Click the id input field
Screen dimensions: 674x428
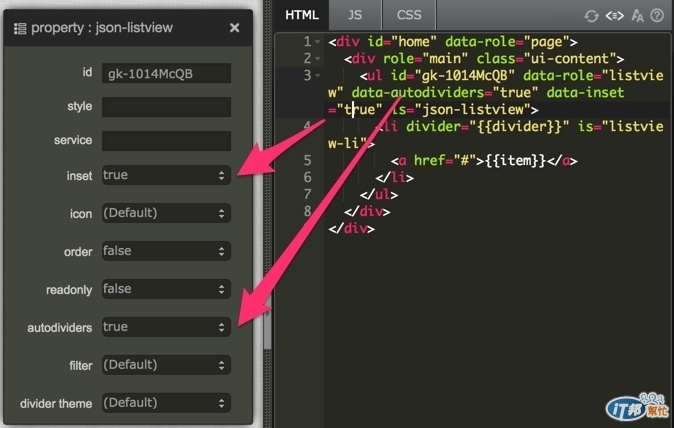pos(166,73)
